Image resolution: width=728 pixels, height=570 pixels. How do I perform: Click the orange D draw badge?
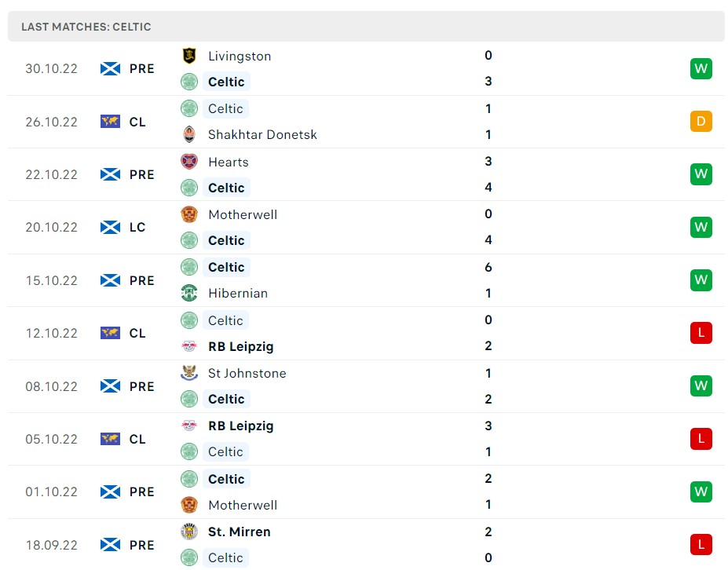pos(701,122)
